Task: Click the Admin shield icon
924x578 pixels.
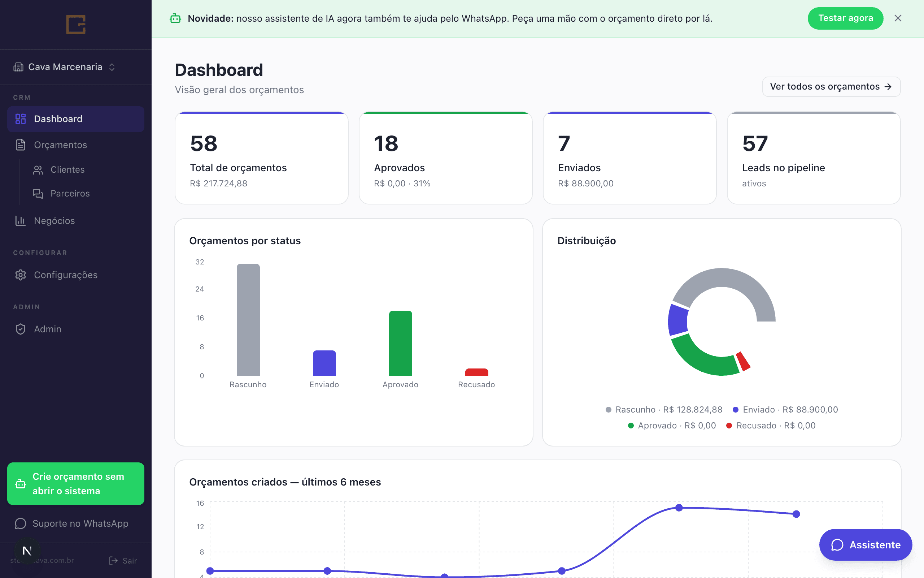Action: click(x=20, y=329)
